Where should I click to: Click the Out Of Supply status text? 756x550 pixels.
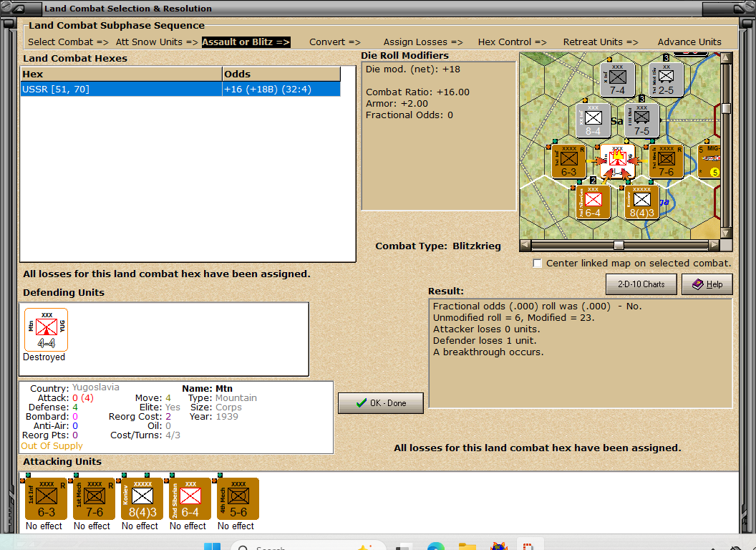[52, 445]
